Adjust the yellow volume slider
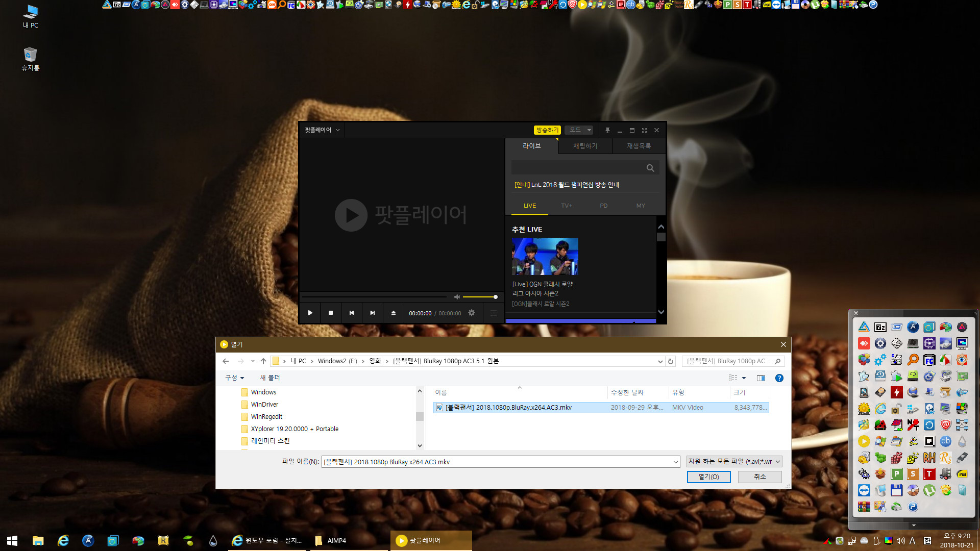Image resolution: width=980 pixels, height=551 pixels. 480,297
